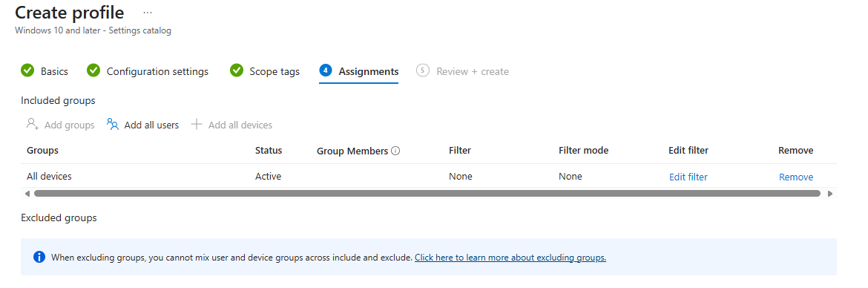
Task: Click the Review + create step 5 icon
Action: [423, 71]
